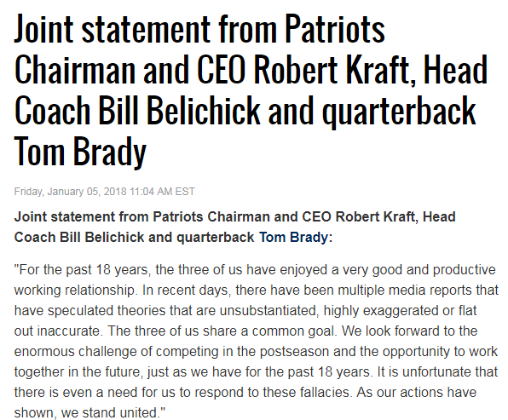508x420 pixels.
Task: Click the date "Friday, January 05, 2018"
Action: click(70, 192)
